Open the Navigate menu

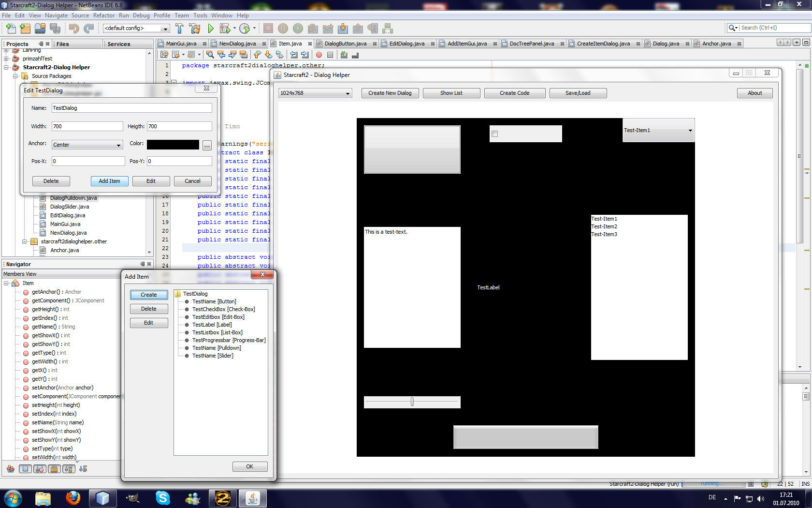[56, 15]
